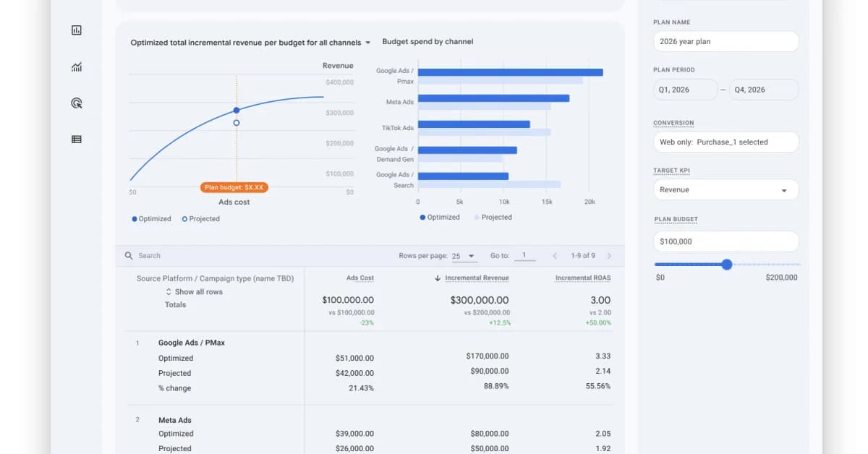Image resolution: width=868 pixels, height=454 pixels.
Task: Open the Target KPI Revenue dropdown
Action: 726,189
